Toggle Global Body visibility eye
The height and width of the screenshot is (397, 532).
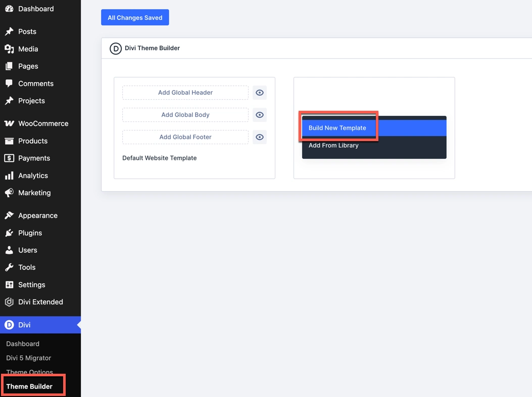[260, 115]
